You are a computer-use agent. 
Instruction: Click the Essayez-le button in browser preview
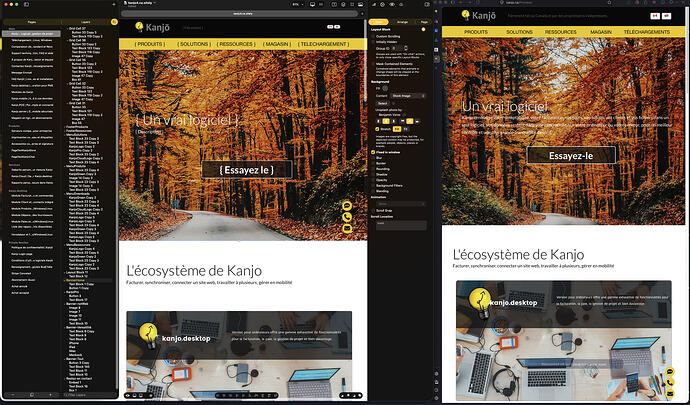coord(571,155)
